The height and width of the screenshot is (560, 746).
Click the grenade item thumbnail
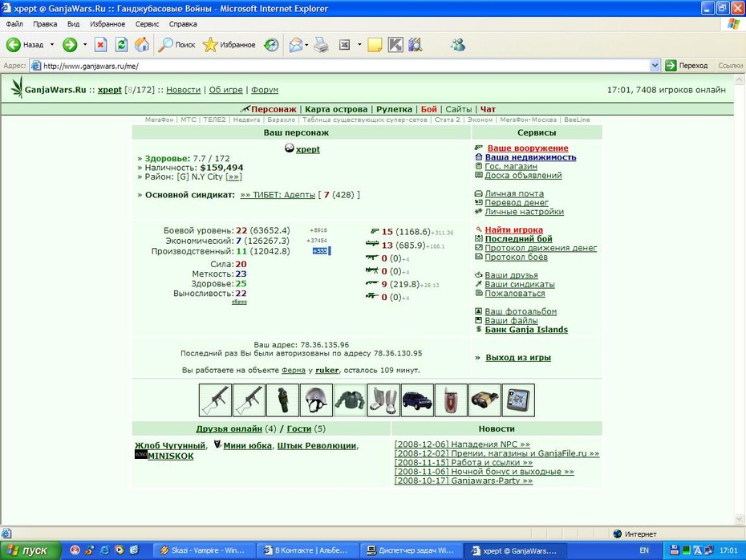[x=282, y=400]
